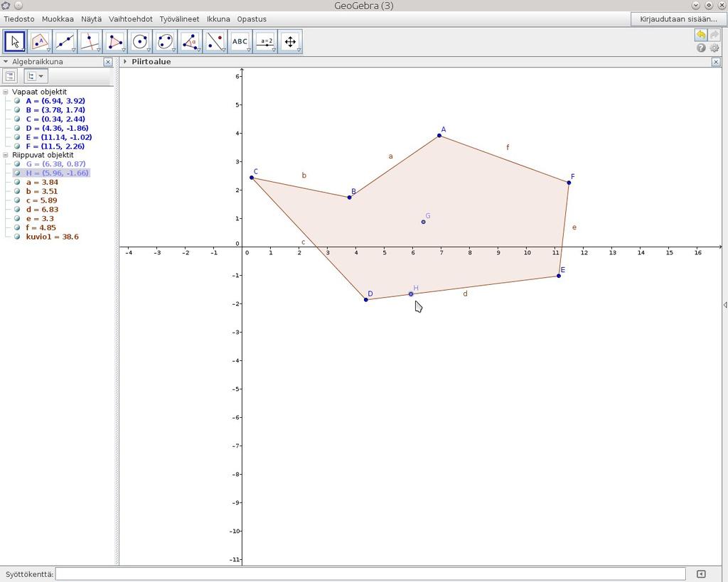Toggle visibility of point A
This screenshot has height=582, width=728.
(17, 101)
